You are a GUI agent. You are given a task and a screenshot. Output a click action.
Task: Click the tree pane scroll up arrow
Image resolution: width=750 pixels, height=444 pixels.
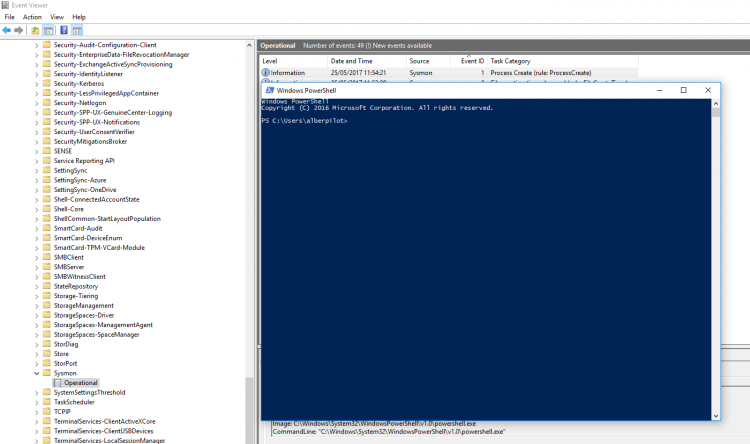tap(249, 45)
